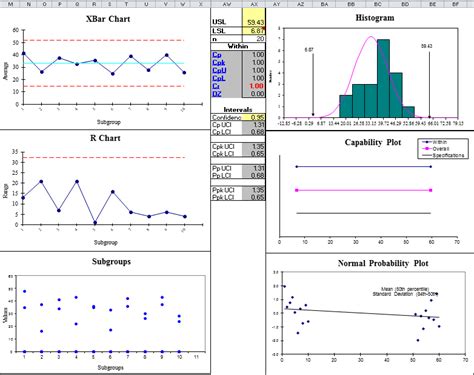Select the n value cell showing 20

coord(254,38)
